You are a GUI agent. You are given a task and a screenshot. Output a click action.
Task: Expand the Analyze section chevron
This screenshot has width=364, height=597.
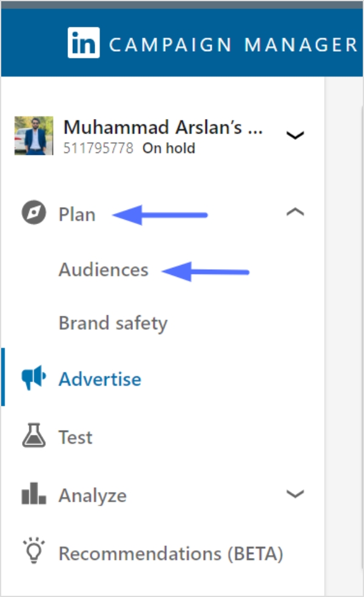pyautogui.click(x=295, y=494)
